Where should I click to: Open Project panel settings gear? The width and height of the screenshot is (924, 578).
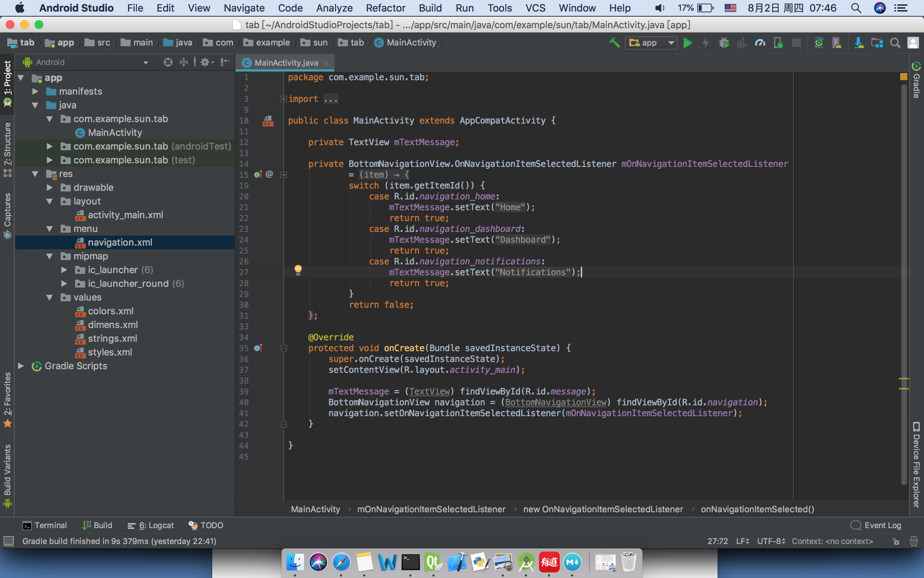207,62
